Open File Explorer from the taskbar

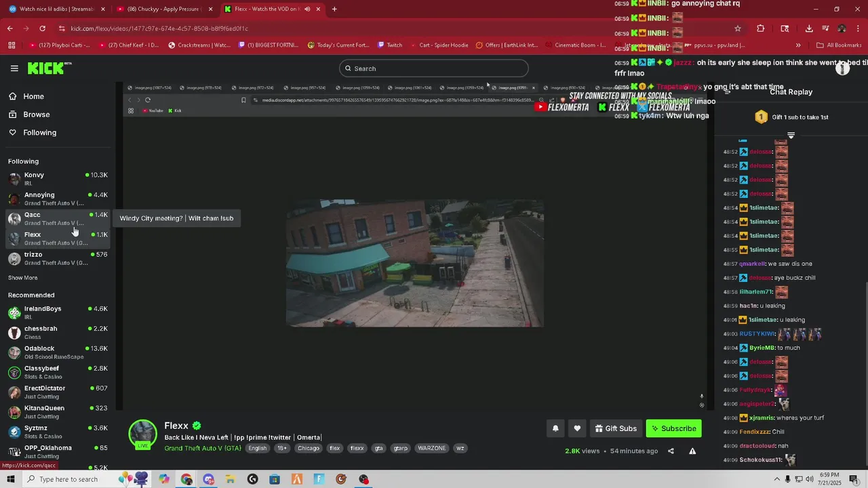[x=231, y=479]
